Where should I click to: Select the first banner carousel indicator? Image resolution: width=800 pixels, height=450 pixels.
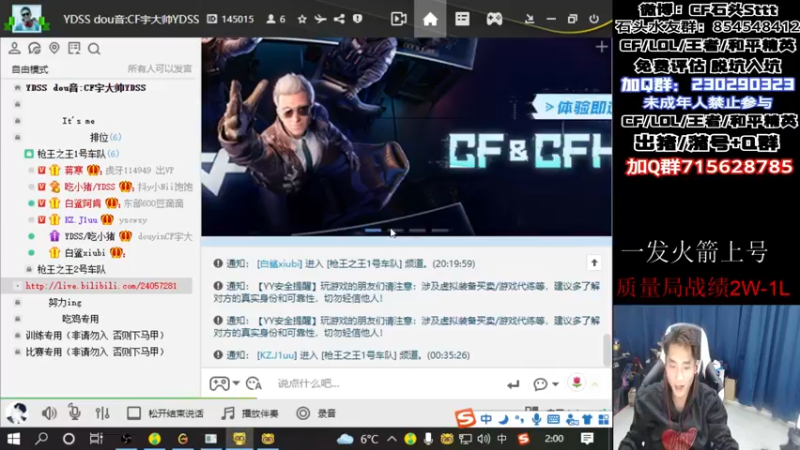373,231
